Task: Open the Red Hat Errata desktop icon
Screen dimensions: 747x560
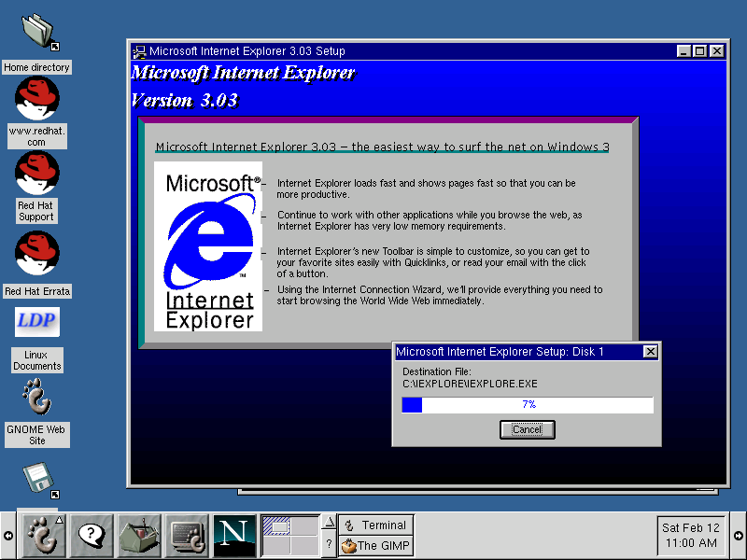Action: tap(37, 253)
